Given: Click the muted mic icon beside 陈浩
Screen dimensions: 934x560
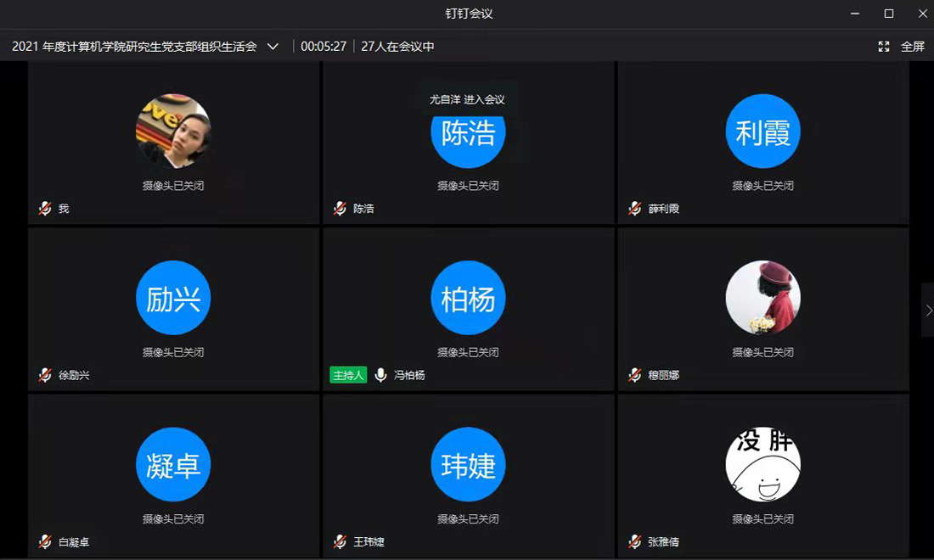Looking at the screenshot, I should tap(340, 209).
